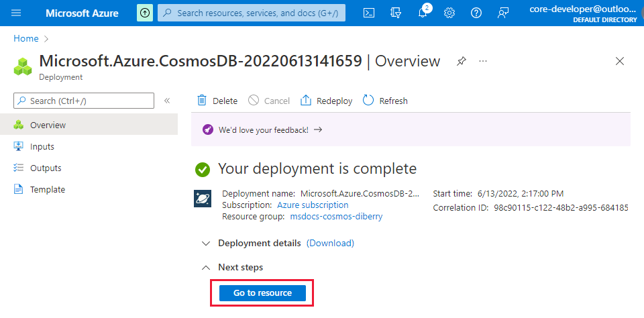Open Directories and subscriptions filter icon
This screenshot has width=644, height=318.
coord(396,13)
